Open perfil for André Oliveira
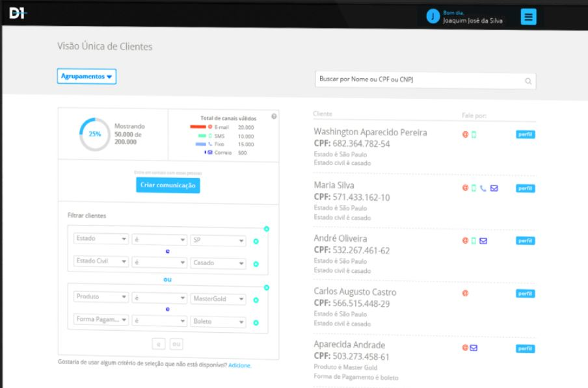588x388 pixels. click(x=526, y=241)
